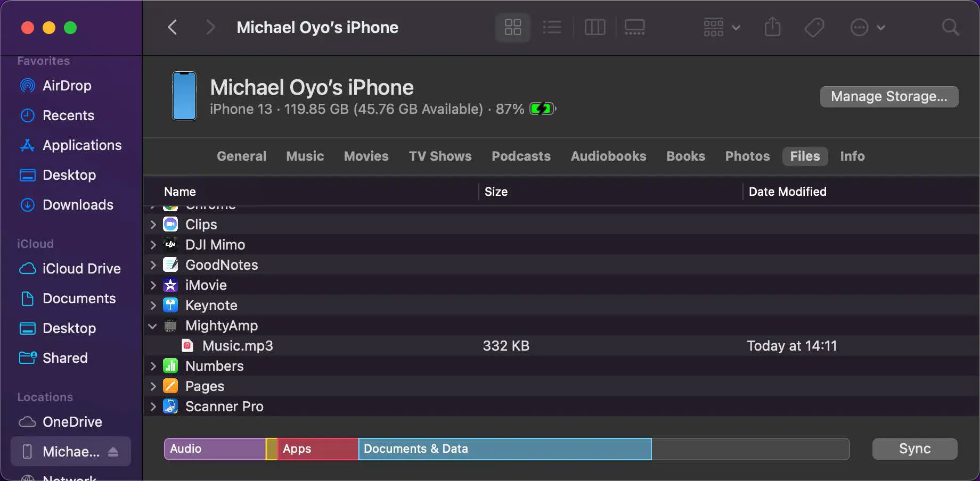The height and width of the screenshot is (481, 980).
Task: Switch to column view in toolbar
Action: (x=594, y=27)
